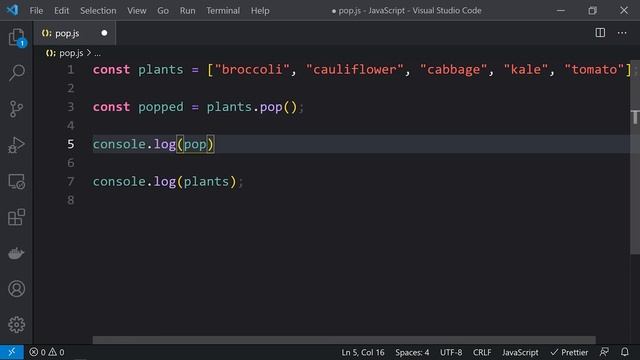The height and width of the screenshot is (360, 640).
Task: Restore down the VS Code window
Action: (592, 11)
